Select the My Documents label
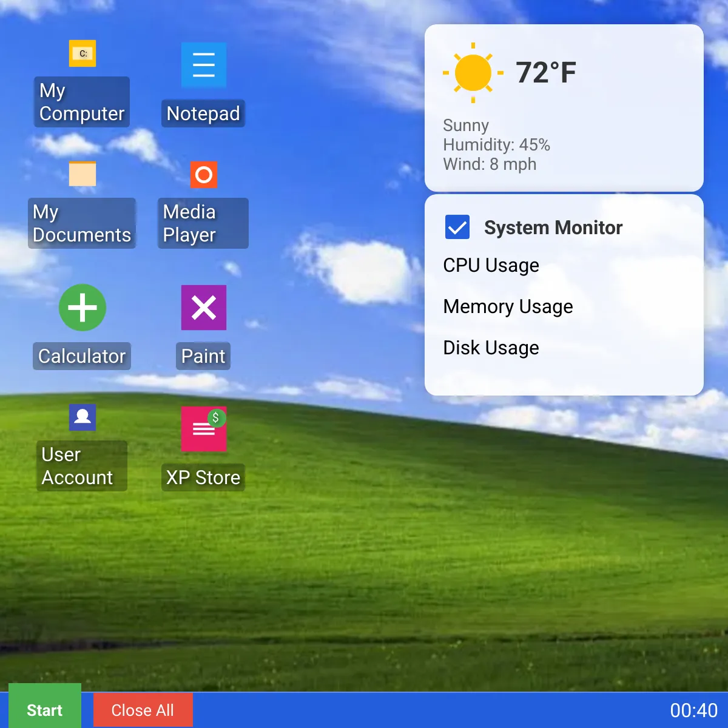The height and width of the screenshot is (728, 728). click(82, 223)
